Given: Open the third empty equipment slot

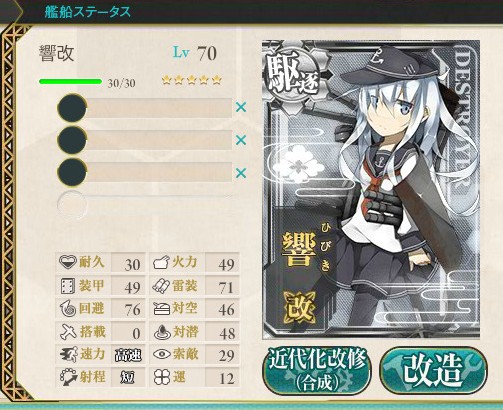Looking at the screenshot, I should [x=145, y=173].
